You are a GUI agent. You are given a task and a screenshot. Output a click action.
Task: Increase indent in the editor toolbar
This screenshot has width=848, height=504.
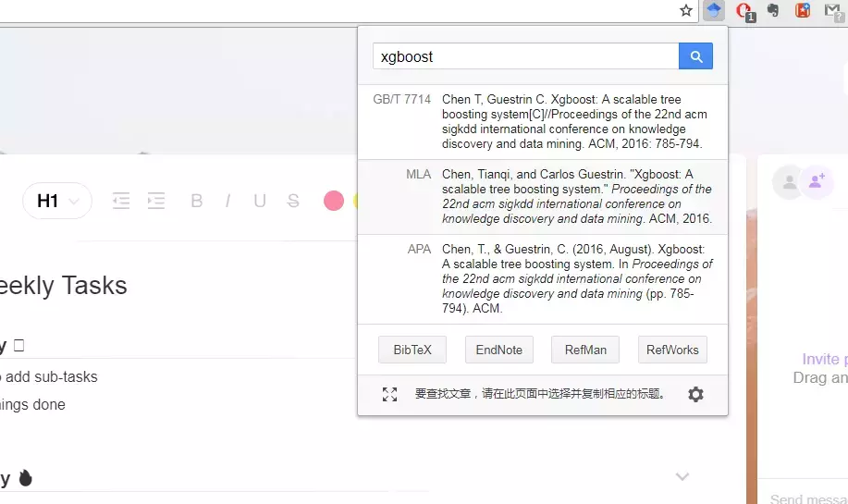(155, 201)
